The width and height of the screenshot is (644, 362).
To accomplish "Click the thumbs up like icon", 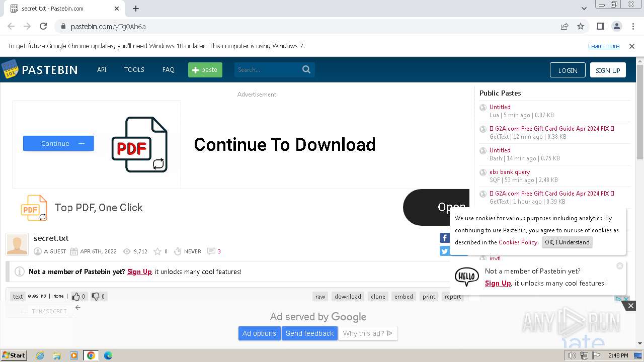I will (x=76, y=296).
